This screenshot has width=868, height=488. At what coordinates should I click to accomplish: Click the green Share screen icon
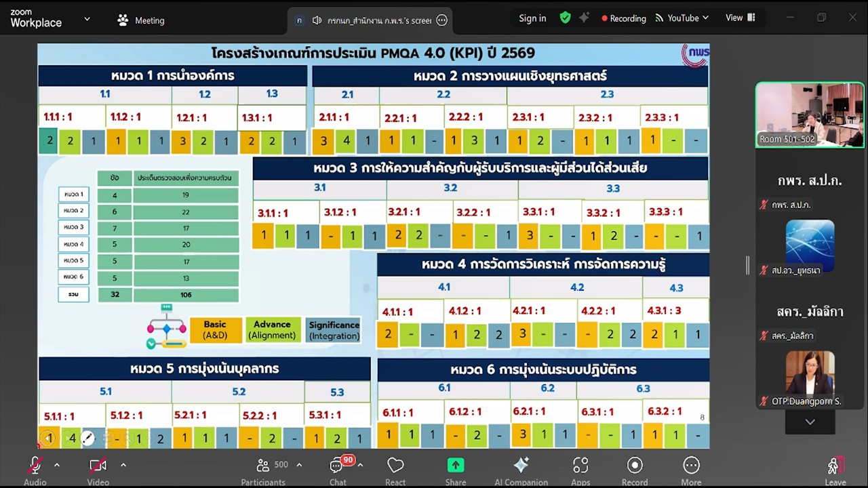(x=456, y=466)
